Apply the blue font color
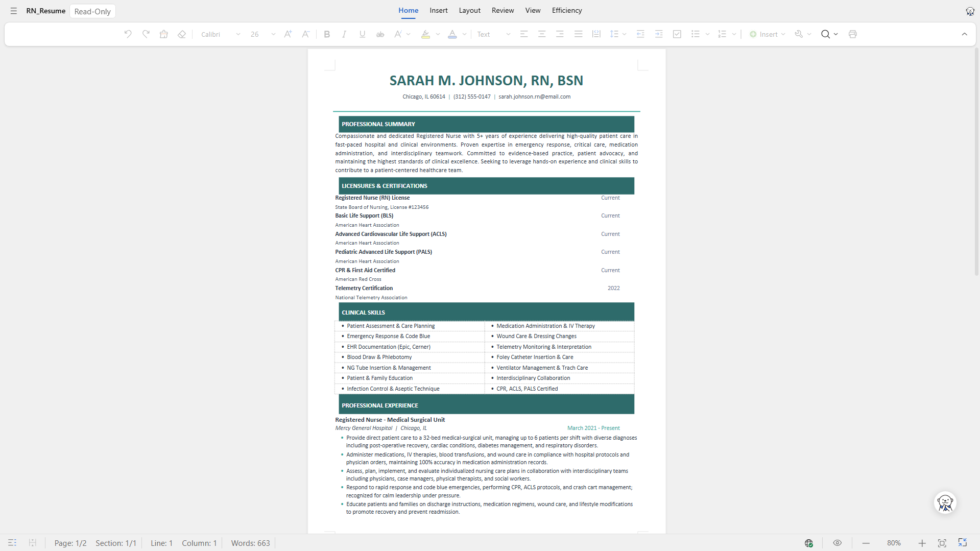Viewport: 980px width, 551px height. pos(452,34)
